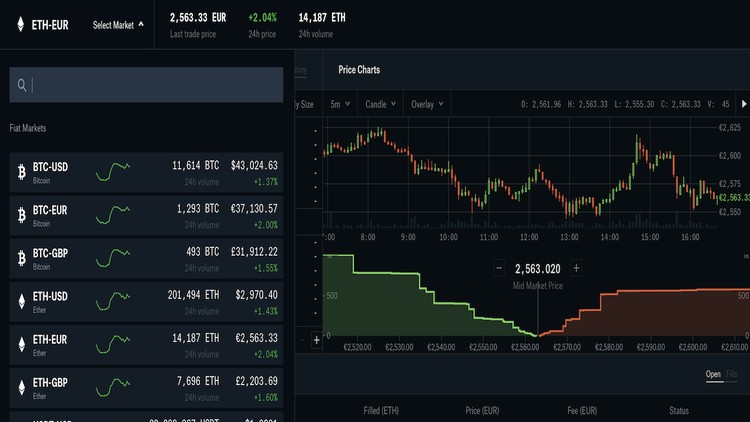Viewport: 750px width, 422px height.
Task: Click the 14,187 ETH 24h volume in header
Action: click(x=322, y=18)
